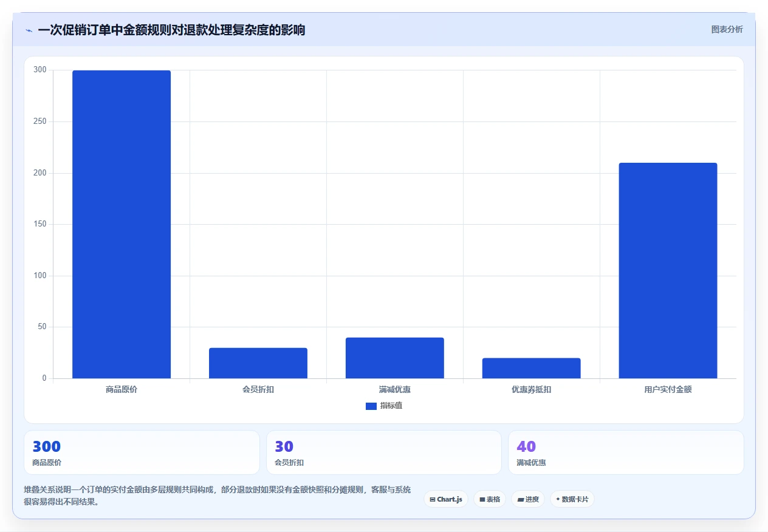Image resolution: width=768 pixels, height=532 pixels.
Task: Click the 250 y-axis tick label
Action: [40, 121]
